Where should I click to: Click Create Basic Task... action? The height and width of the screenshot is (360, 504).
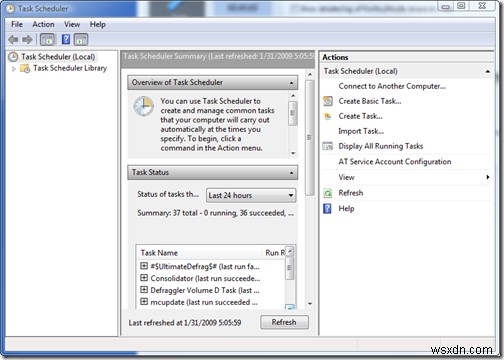point(370,101)
